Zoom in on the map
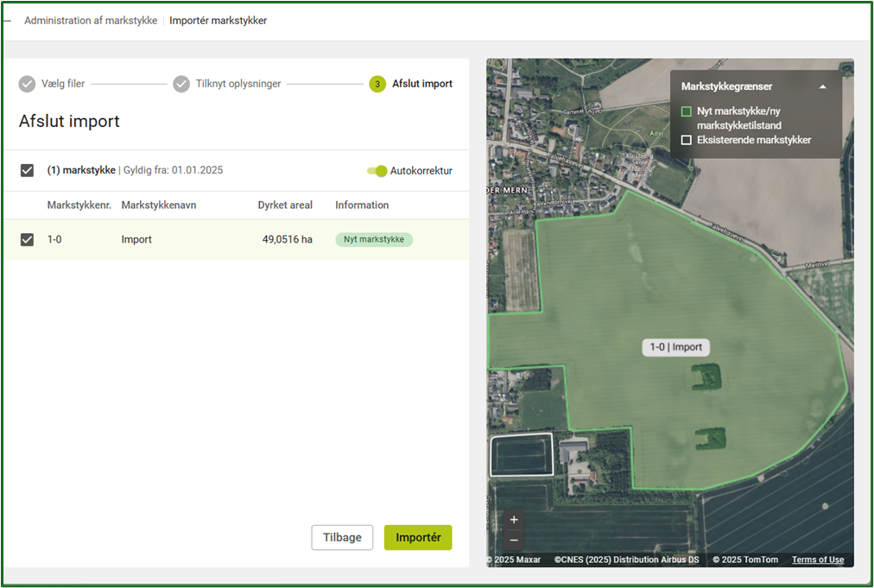 coord(514,520)
